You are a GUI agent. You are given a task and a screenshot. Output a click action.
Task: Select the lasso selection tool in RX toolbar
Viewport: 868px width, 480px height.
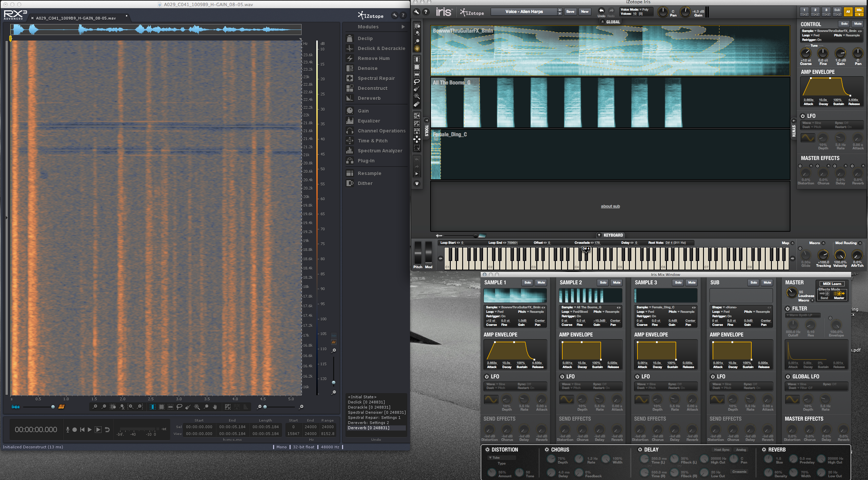coord(179,407)
